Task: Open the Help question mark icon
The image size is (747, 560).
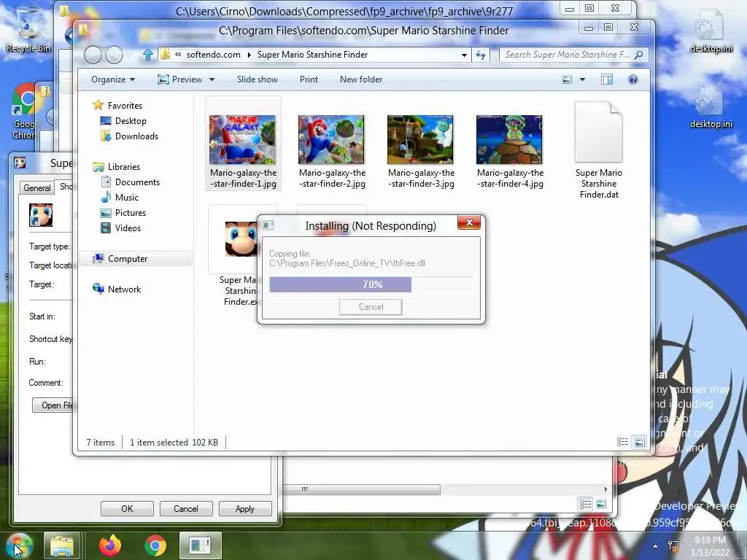Action: 633,79
